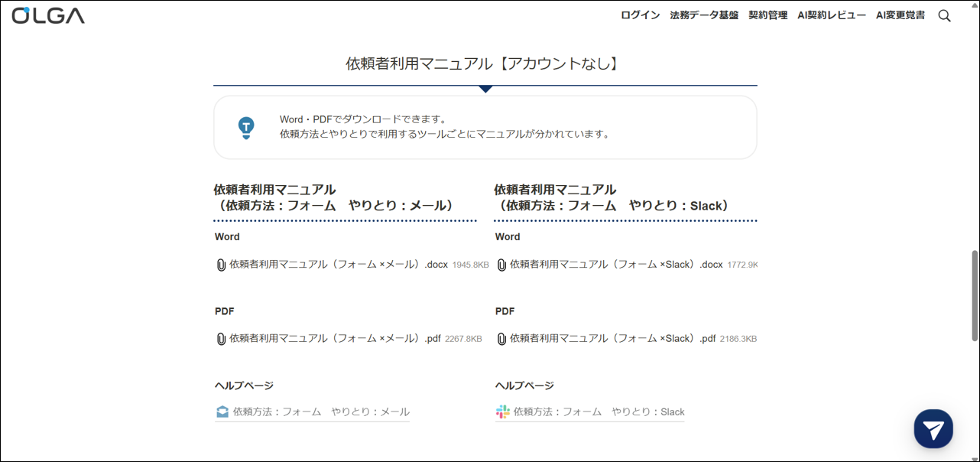Click ヘルプページ label in メール column
The image size is (980, 462).
click(245, 386)
